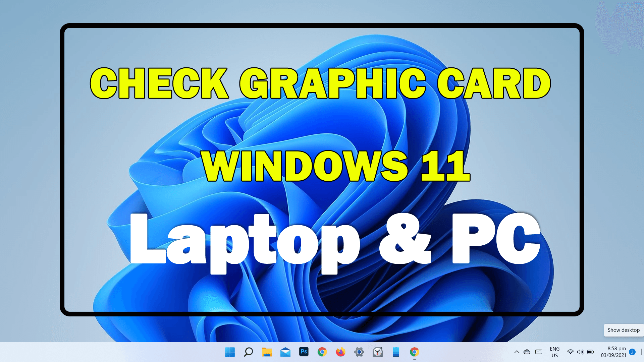Open Windows Settings
Image resolution: width=644 pixels, height=362 pixels.
(x=359, y=352)
